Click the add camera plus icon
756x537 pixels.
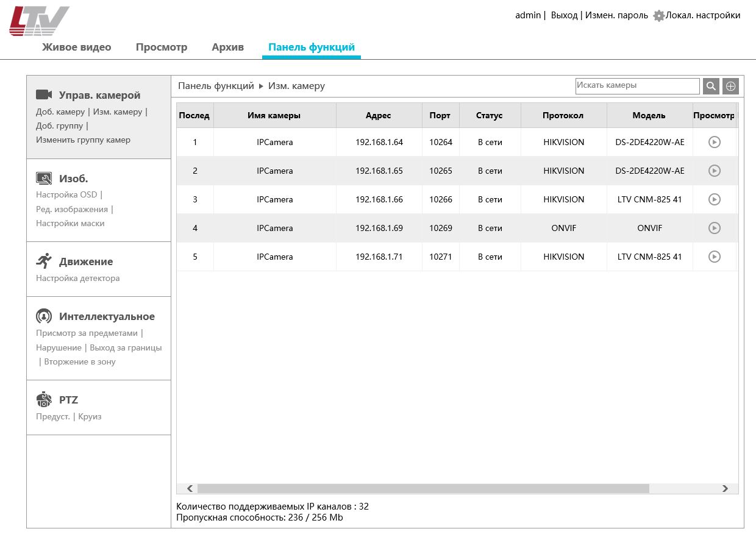[x=730, y=87]
